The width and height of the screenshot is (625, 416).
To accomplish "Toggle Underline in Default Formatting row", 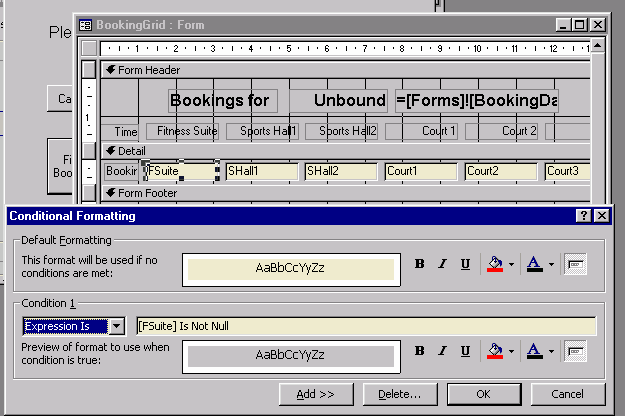I will [x=465, y=264].
